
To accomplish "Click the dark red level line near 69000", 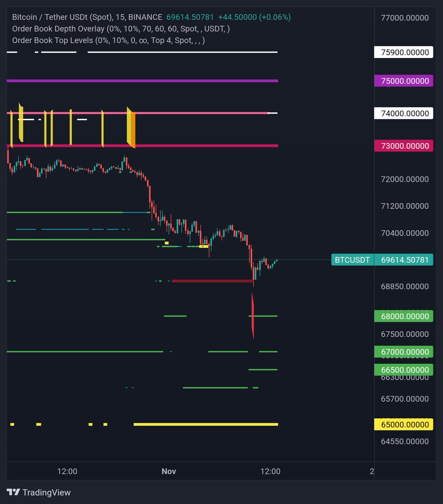I will click(x=212, y=281).
